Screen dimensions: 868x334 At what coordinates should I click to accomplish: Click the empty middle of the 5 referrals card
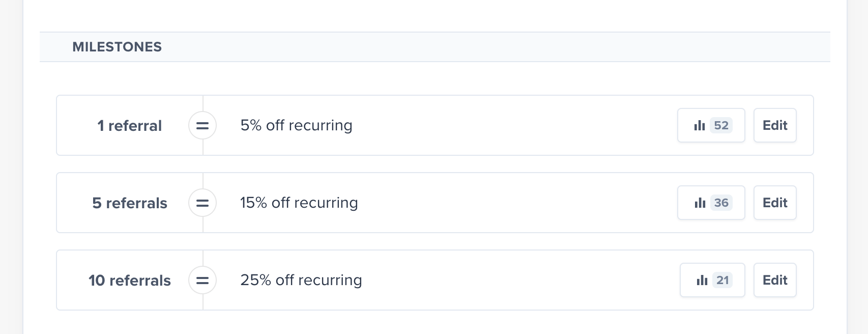pyautogui.click(x=509, y=203)
